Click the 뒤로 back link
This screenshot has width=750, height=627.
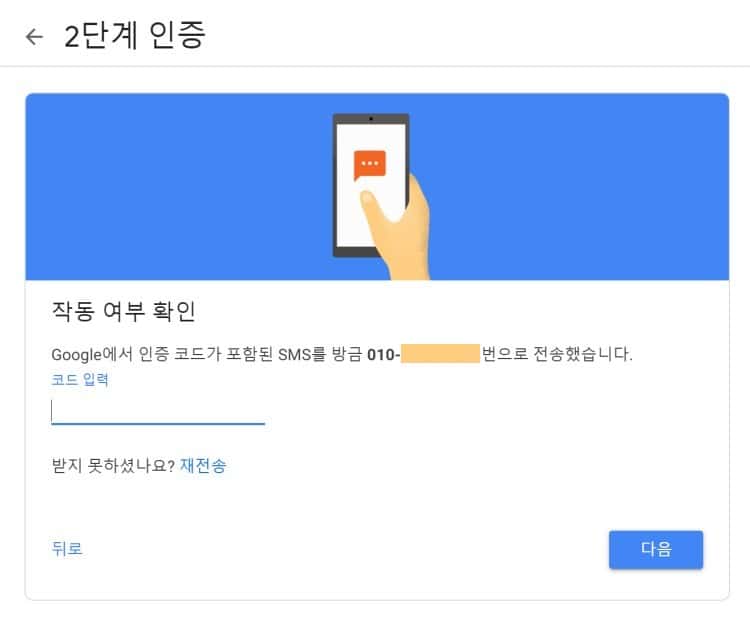coord(67,548)
